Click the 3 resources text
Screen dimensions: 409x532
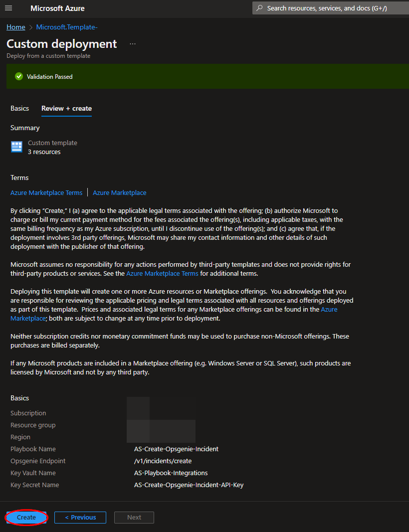44,152
